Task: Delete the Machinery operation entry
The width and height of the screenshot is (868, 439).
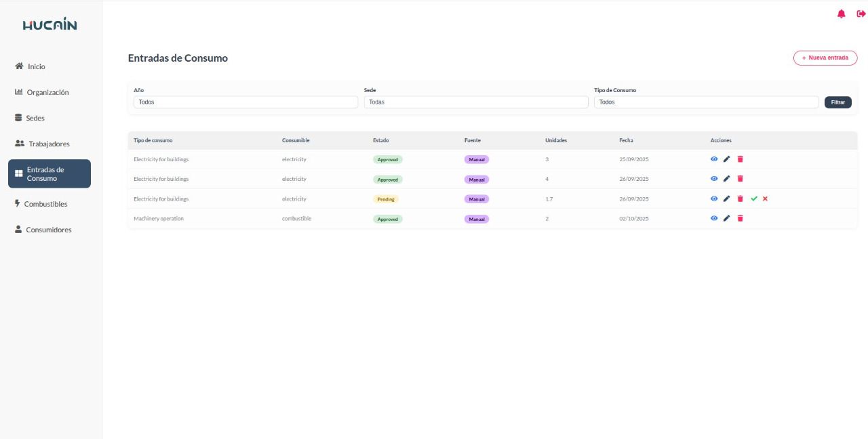Action: pos(740,219)
